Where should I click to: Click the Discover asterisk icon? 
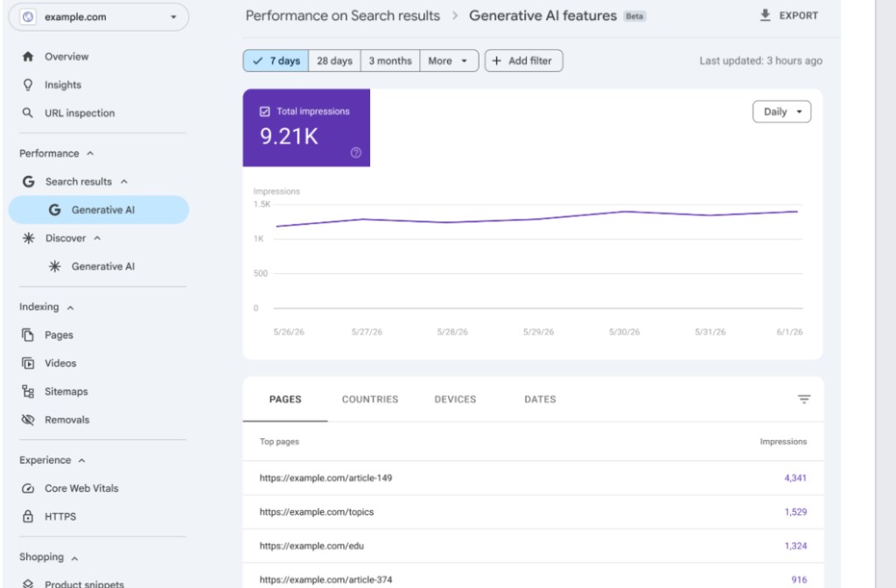pyautogui.click(x=28, y=238)
